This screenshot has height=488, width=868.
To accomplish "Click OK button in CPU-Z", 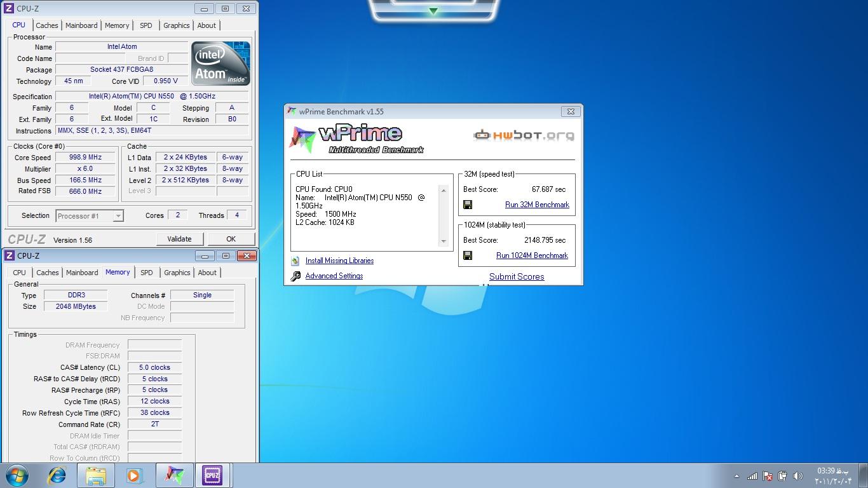I will point(231,239).
